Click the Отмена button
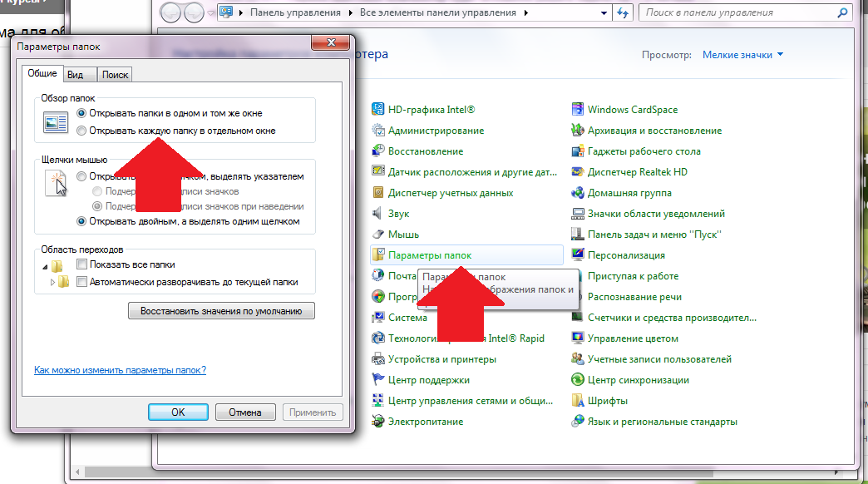 click(x=245, y=412)
